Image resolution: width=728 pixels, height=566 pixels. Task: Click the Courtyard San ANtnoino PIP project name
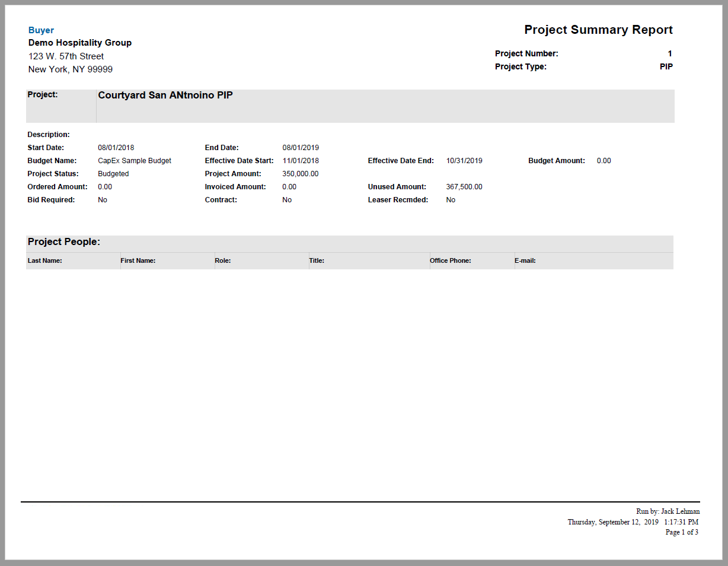coord(164,94)
